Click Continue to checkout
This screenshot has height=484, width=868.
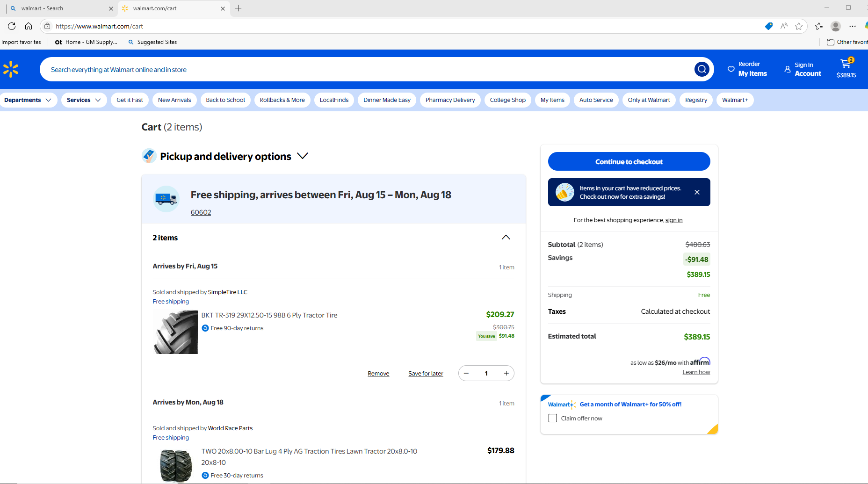tap(629, 161)
